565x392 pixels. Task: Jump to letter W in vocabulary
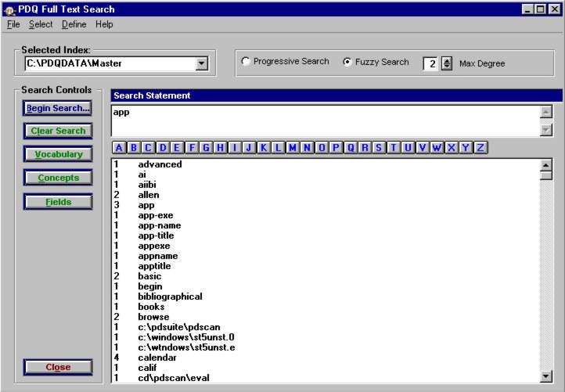coord(437,147)
